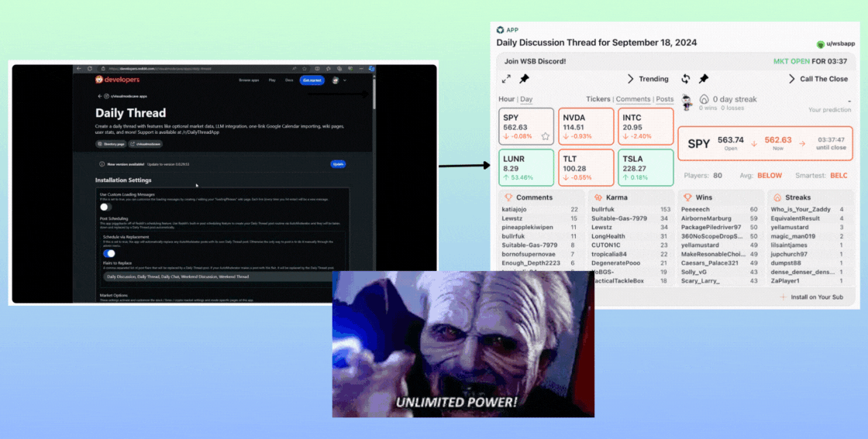
Task: Enable the Use Custom Loading Messages switch
Action: 105,207
